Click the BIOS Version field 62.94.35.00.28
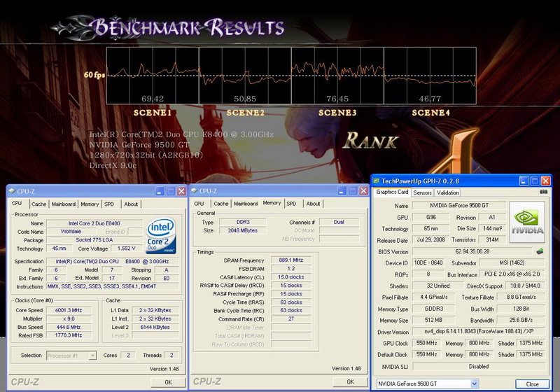Screen dimensions: 560x392 click(x=472, y=251)
